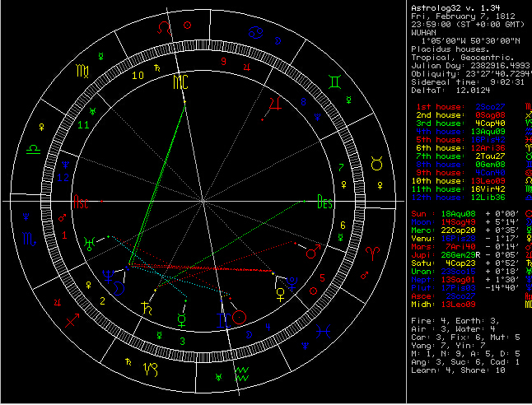Select the red Asc ascendant label

(82, 200)
